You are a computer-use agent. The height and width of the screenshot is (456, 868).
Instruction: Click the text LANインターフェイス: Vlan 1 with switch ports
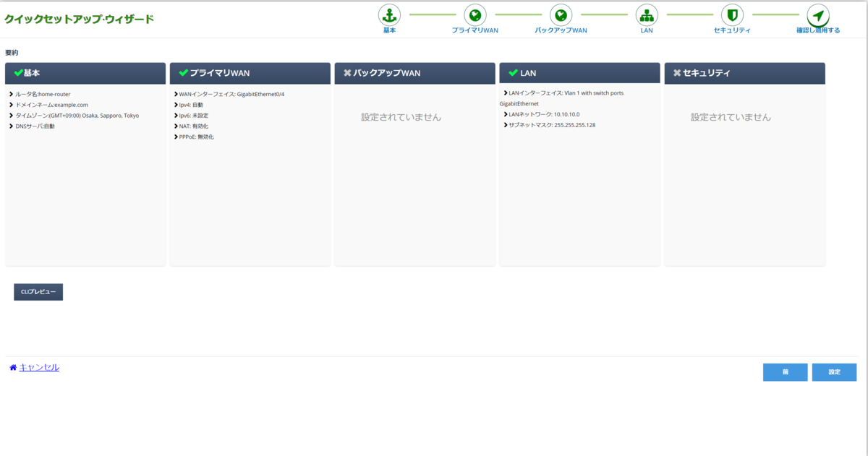tap(566, 93)
